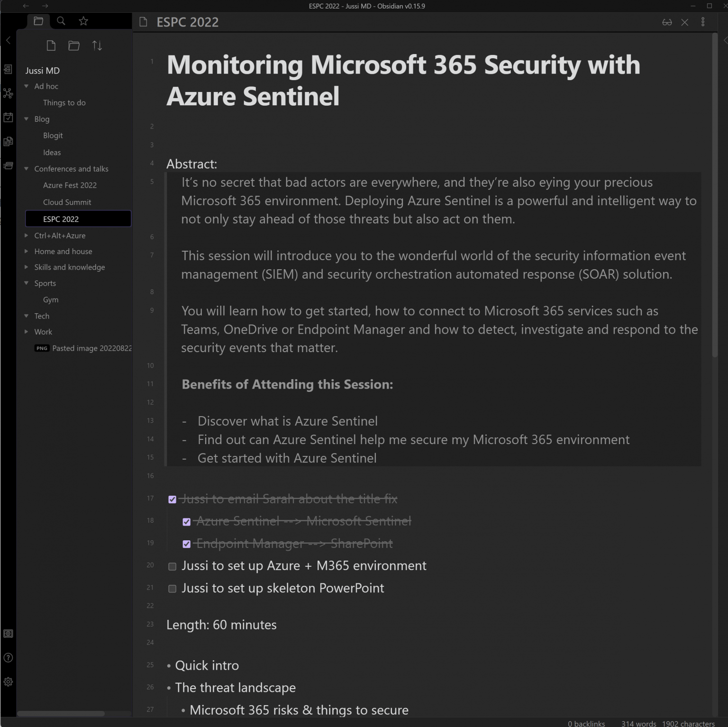The image size is (728, 727).
Task: Expand the Work folder
Action: pyautogui.click(x=27, y=332)
